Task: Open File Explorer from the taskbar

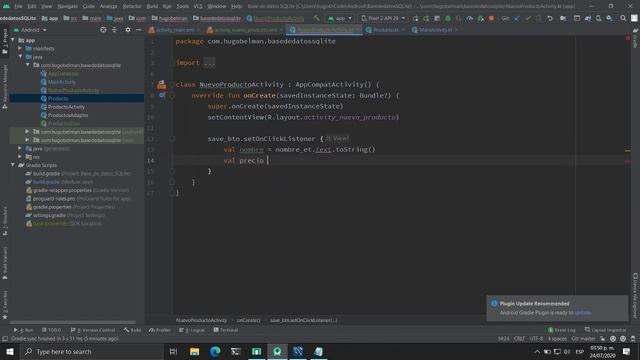Action: tap(194, 351)
